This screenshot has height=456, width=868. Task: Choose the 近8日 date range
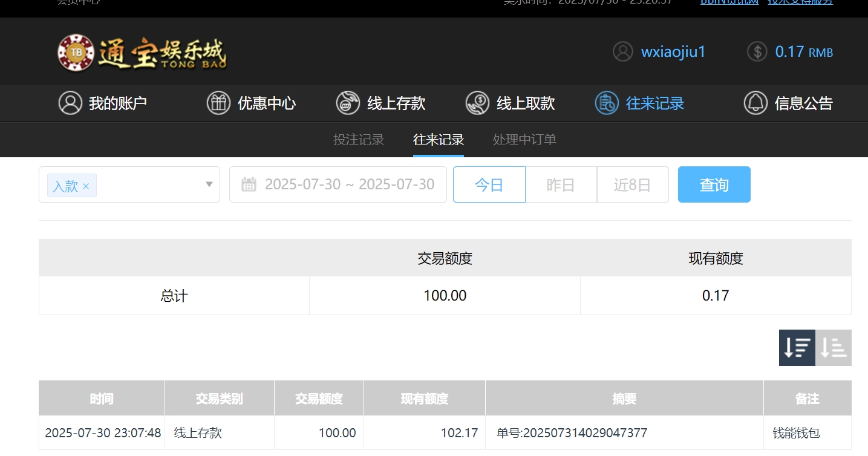click(x=632, y=184)
